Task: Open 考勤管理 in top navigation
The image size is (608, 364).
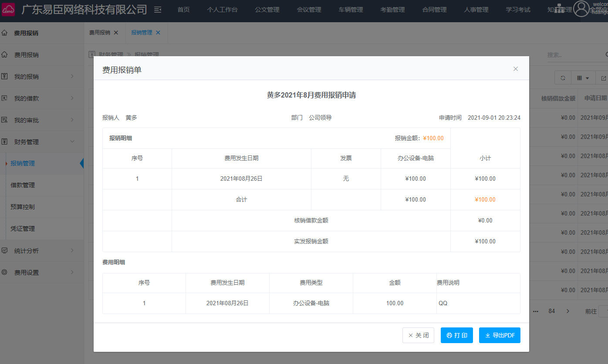Action: click(x=393, y=10)
